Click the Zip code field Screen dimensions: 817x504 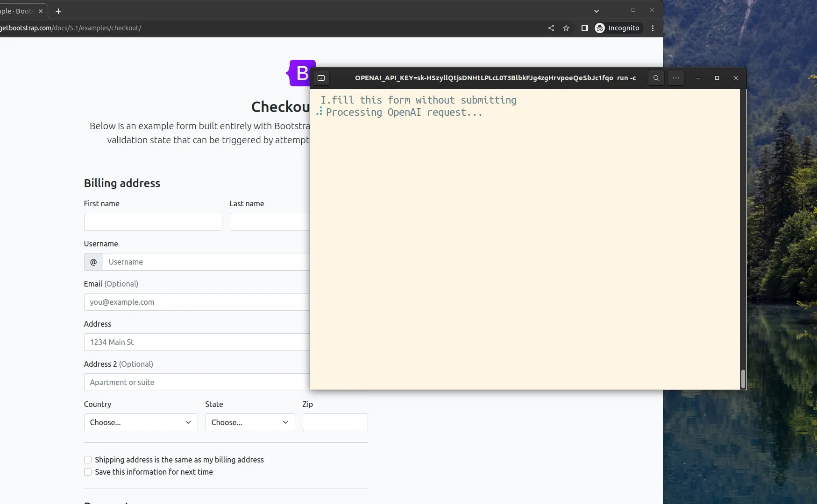click(x=335, y=422)
